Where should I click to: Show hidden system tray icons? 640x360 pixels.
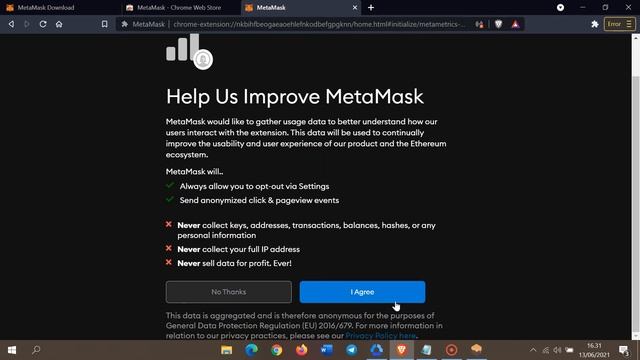point(533,350)
